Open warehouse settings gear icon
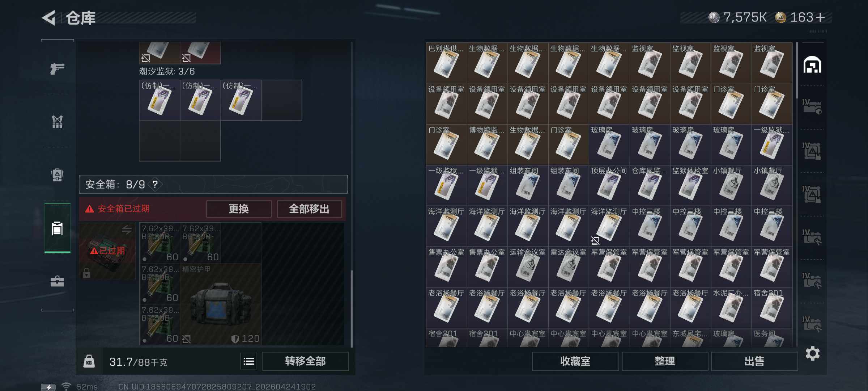This screenshot has height=391, width=868. (812, 353)
